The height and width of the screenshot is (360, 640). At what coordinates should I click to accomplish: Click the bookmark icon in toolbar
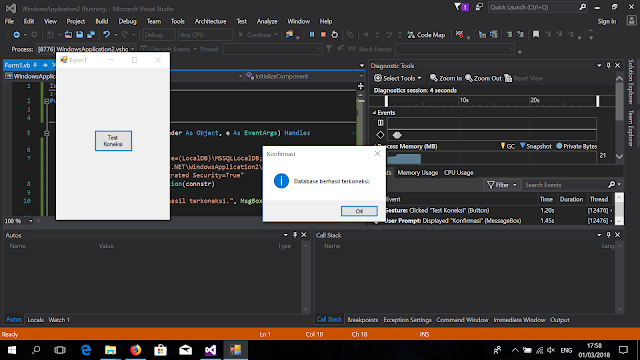pos(536,35)
